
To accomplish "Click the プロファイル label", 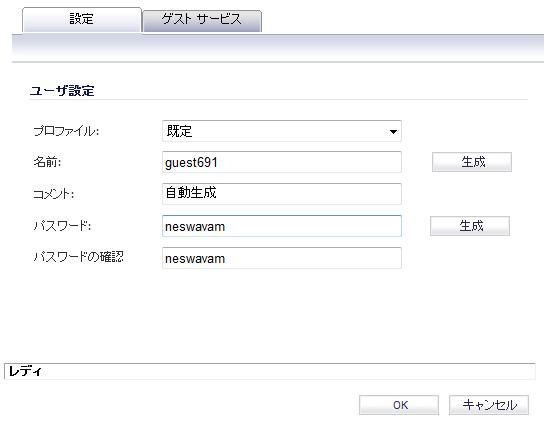I will point(66,131).
